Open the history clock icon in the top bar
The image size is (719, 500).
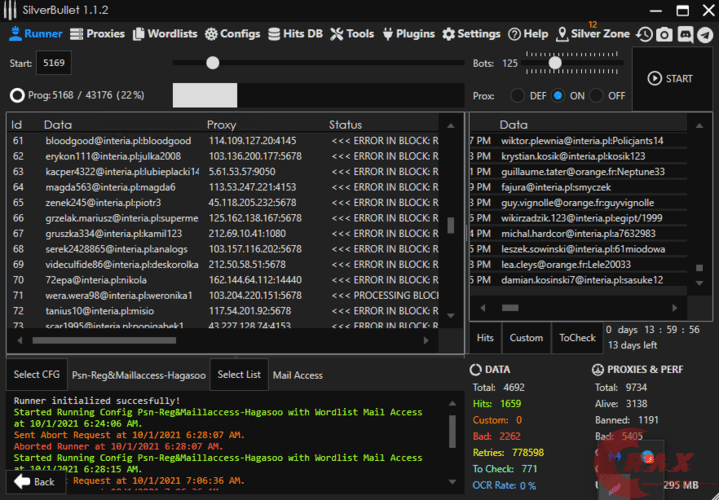[645, 34]
